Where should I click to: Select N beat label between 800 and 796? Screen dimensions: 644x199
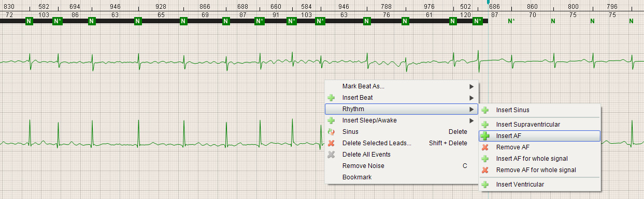tap(592, 21)
